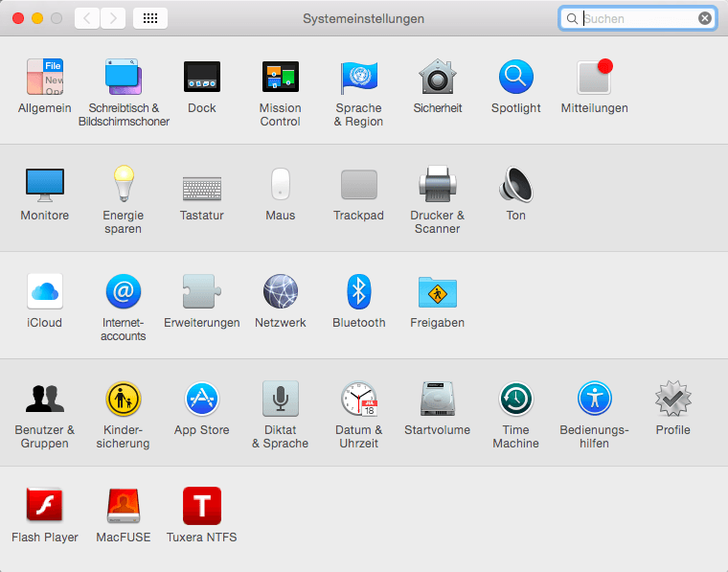Focus the Suchen search field
The width and height of the screenshot is (728, 572).
click(x=638, y=18)
